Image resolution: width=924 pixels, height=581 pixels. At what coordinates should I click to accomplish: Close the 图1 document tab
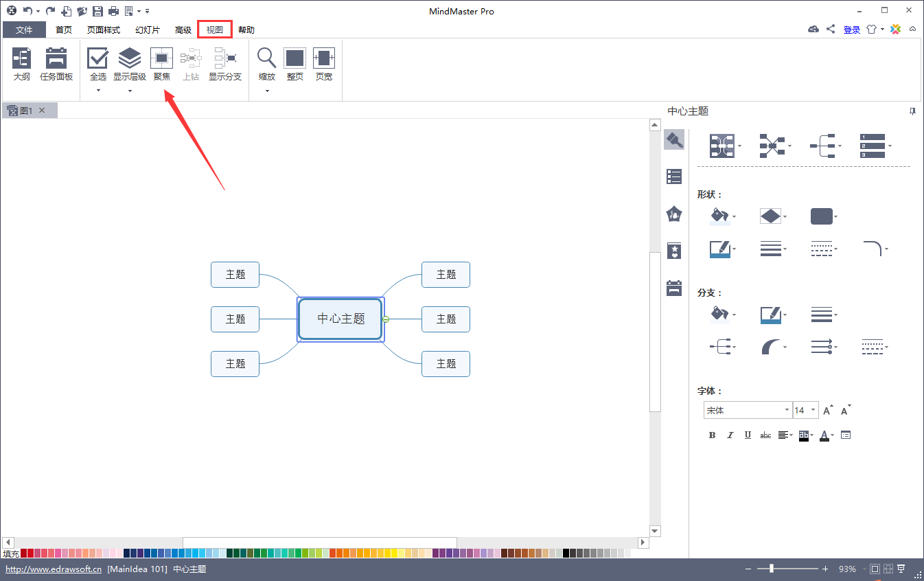point(42,111)
